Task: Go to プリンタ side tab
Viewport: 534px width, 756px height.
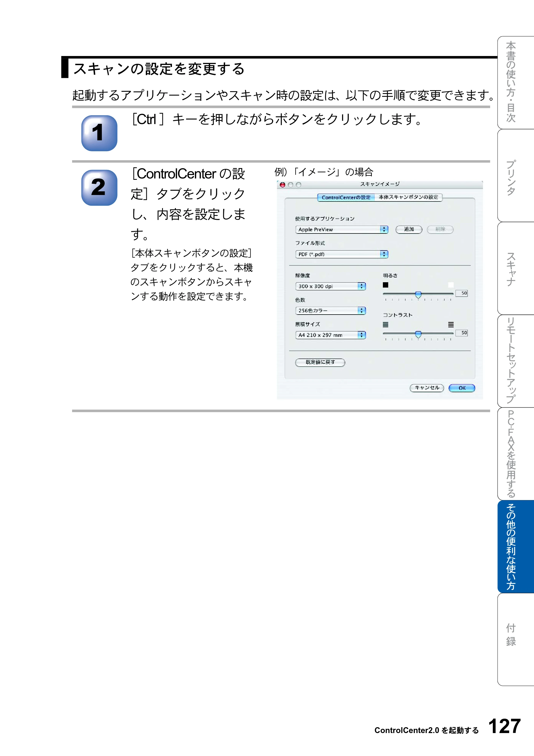Action: pyautogui.click(x=516, y=176)
